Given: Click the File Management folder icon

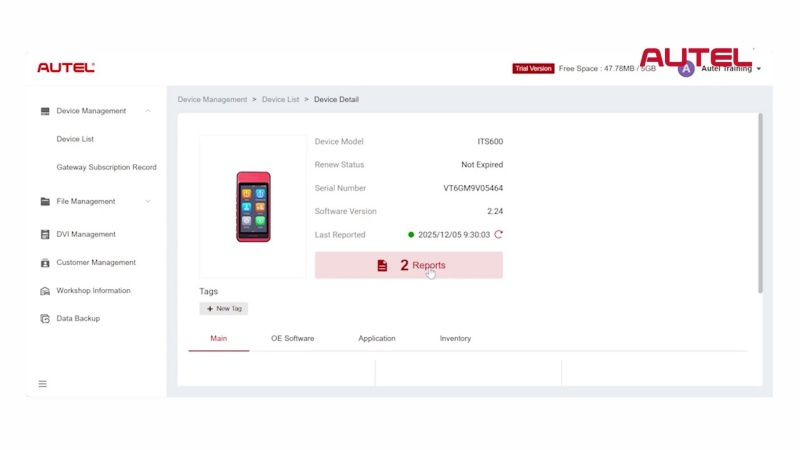Looking at the screenshot, I should (45, 201).
